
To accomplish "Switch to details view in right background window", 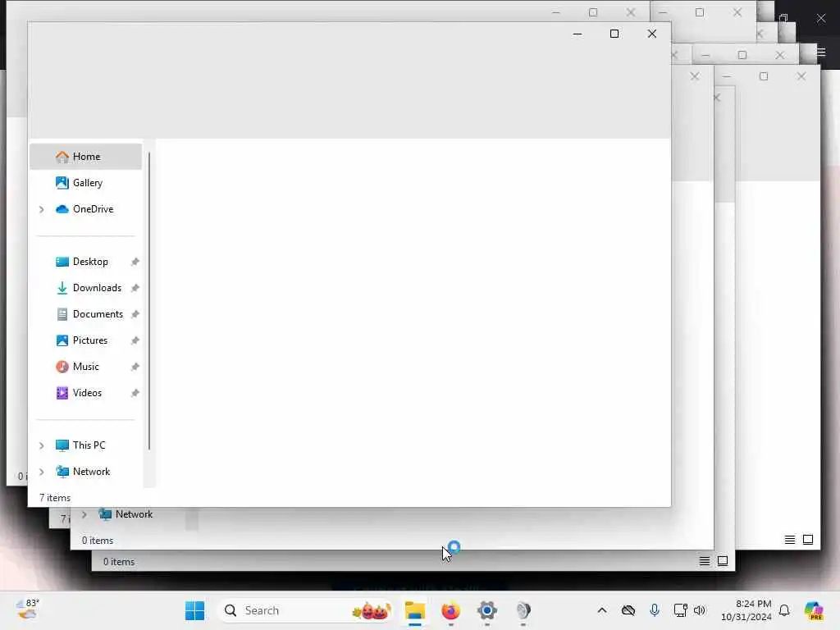I will click(x=790, y=540).
